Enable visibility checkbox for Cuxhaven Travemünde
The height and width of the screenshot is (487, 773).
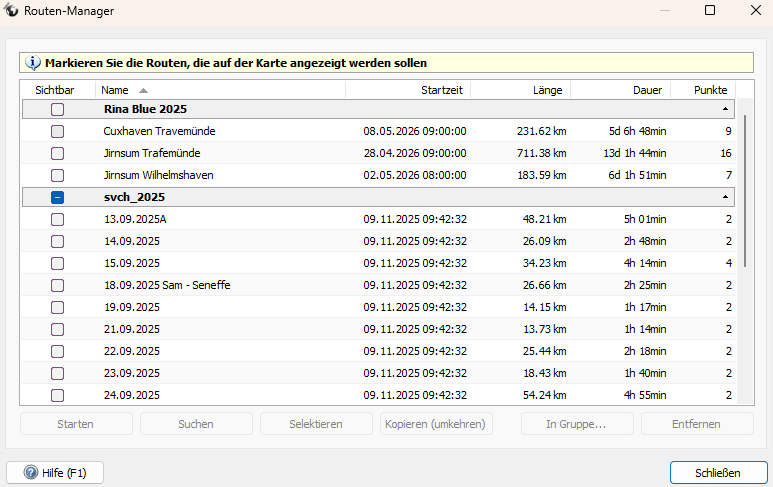[58, 131]
